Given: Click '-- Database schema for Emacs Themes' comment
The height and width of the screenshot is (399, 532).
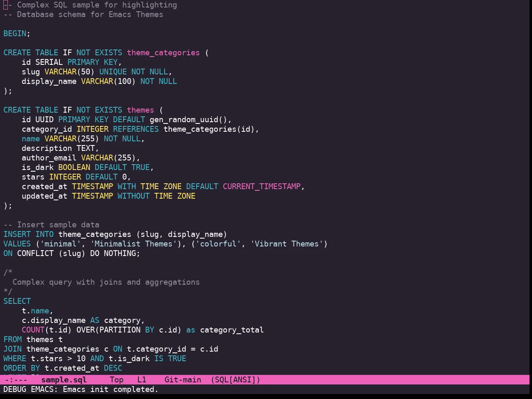Looking at the screenshot, I should (x=83, y=15).
